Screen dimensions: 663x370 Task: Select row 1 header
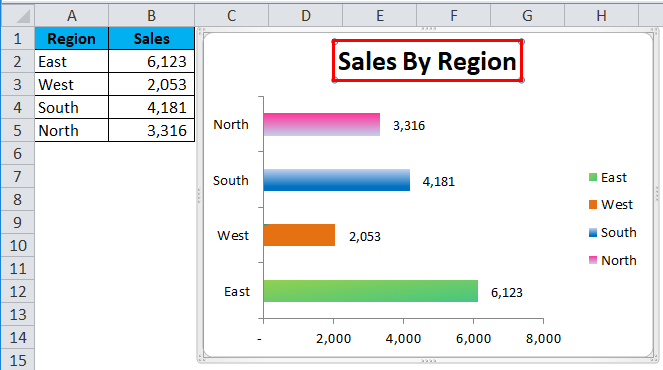click(18, 38)
